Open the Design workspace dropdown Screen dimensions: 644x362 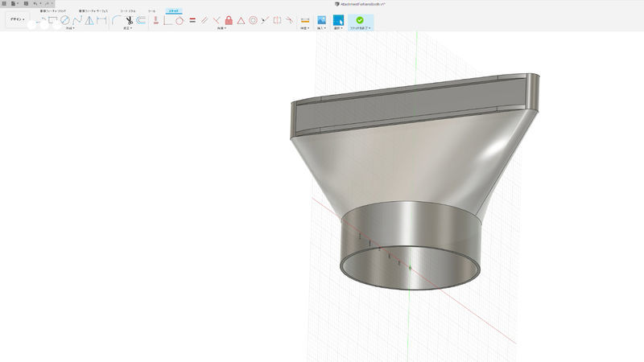point(17,19)
